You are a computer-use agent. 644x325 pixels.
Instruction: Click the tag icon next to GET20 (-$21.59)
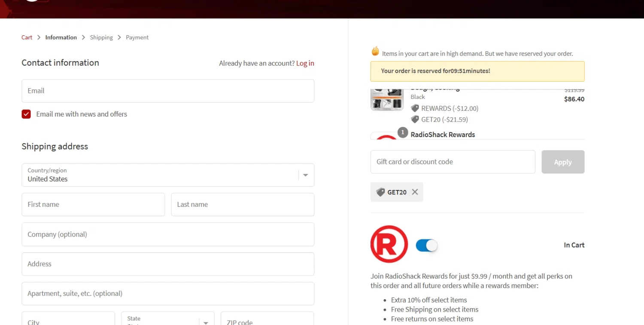pyautogui.click(x=415, y=120)
